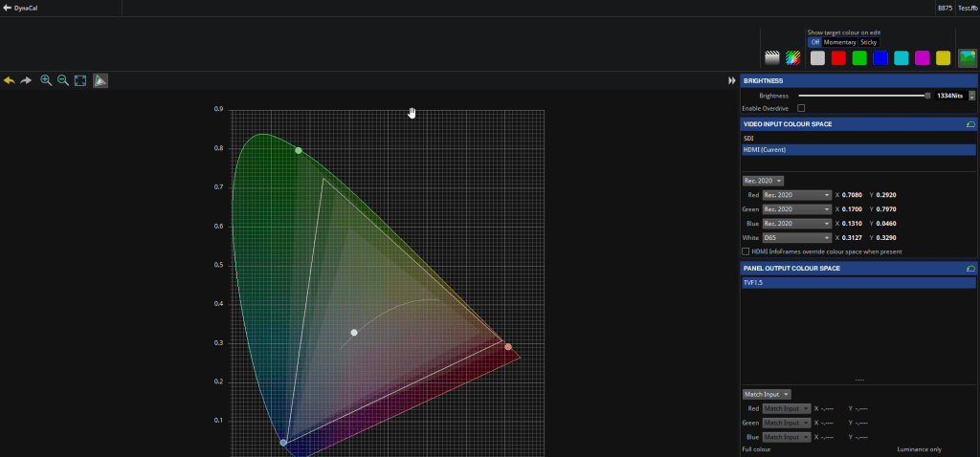Show the white target colour

coord(817,58)
